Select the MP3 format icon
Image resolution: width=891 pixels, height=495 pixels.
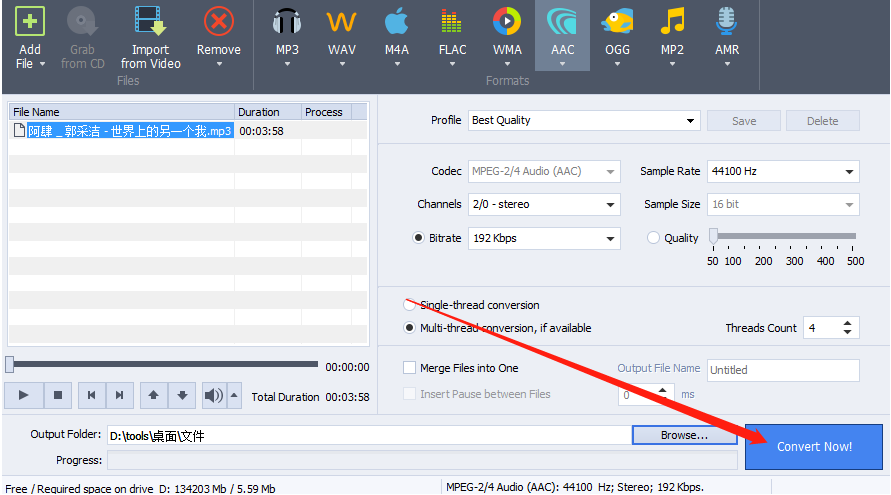coord(287,22)
